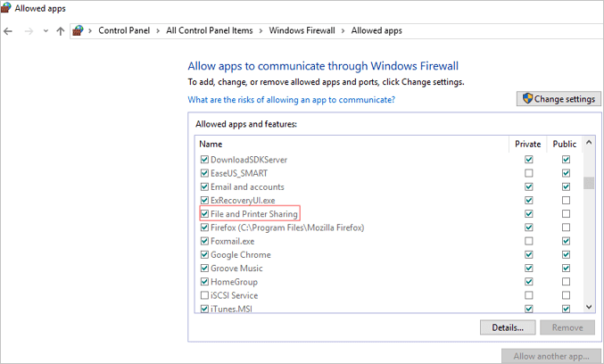Click the Name column header
Image resolution: width=604 pixels, height=364 pixels.
pyautogui.click(x=211, y=144)
